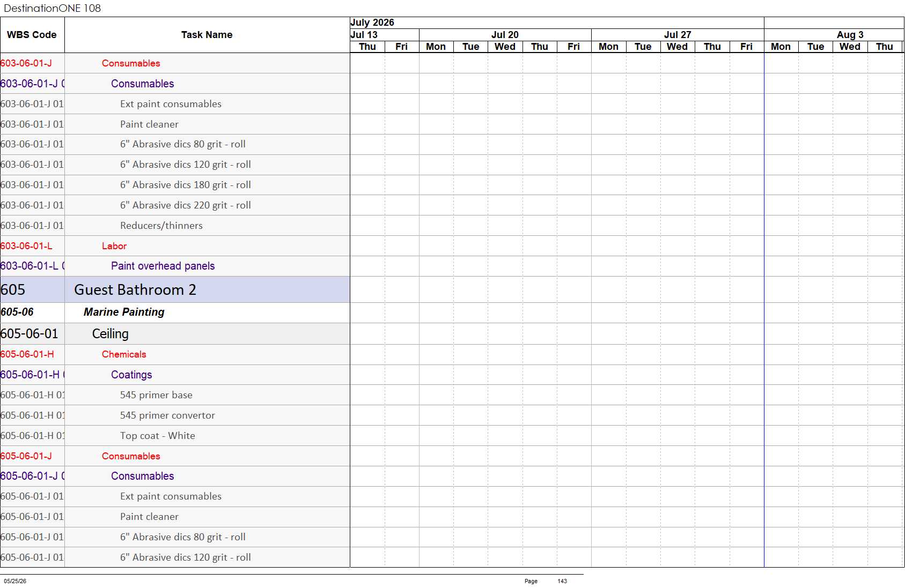Click WBS code 605-06-01-J in red
This screenshot has width=905, height=588.
click(x=26, y=456)
